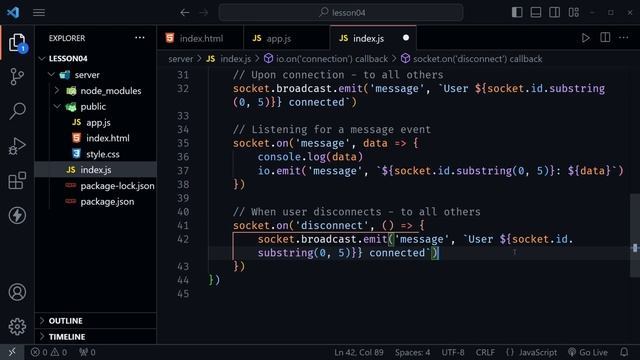Image resolution: width=640 pixels, height=360 pixels.
Task: Click server breadcrumb segment
Action: [180, 59]
